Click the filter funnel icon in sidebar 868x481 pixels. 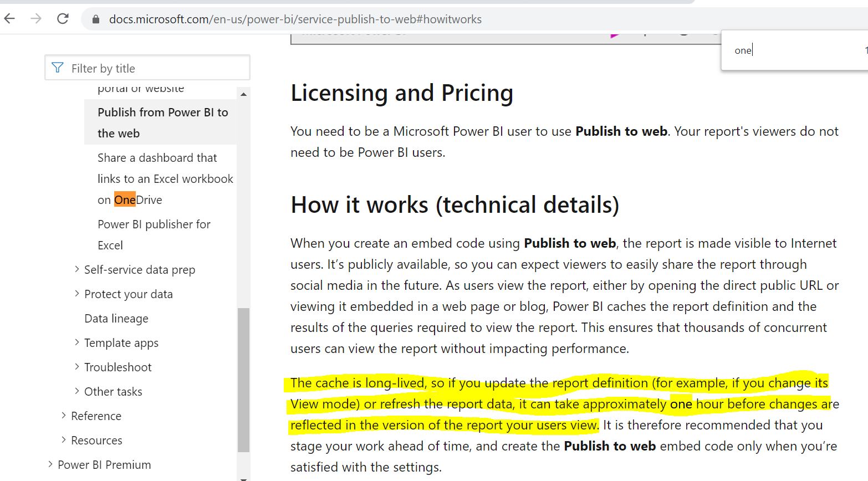click(x=57, y=68)
